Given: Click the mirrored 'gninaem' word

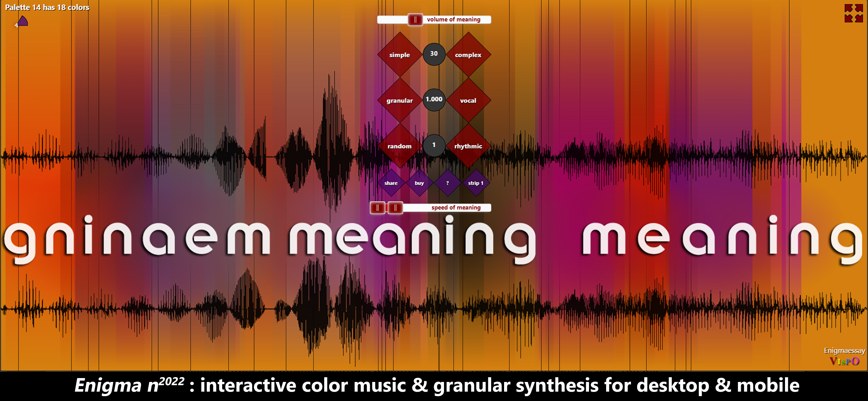Looking at the screenshot, I should click(x=137, y=239).
